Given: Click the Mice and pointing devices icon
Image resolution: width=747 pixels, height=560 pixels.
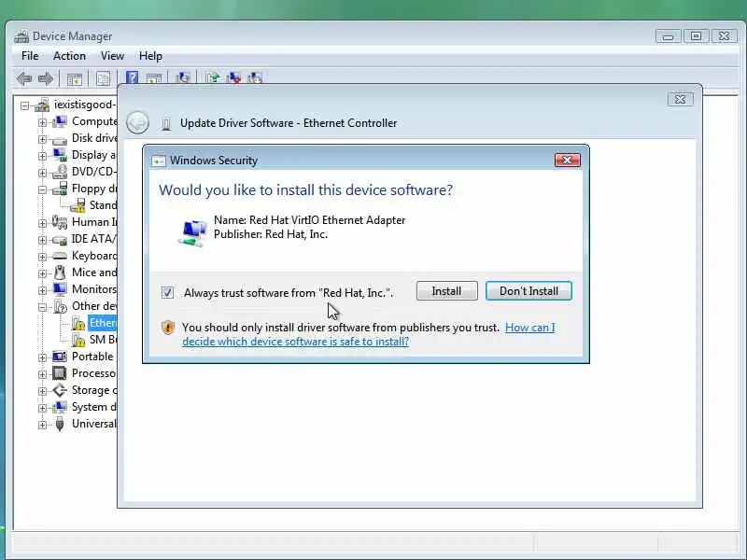Looking at the screenshot, I should tap(60, 273).
